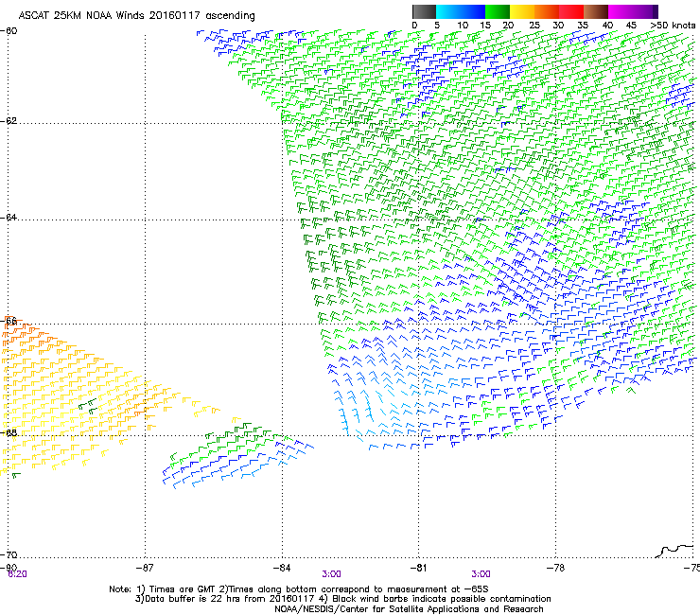Click the brown 35-40 knots color bar segment

596,11
